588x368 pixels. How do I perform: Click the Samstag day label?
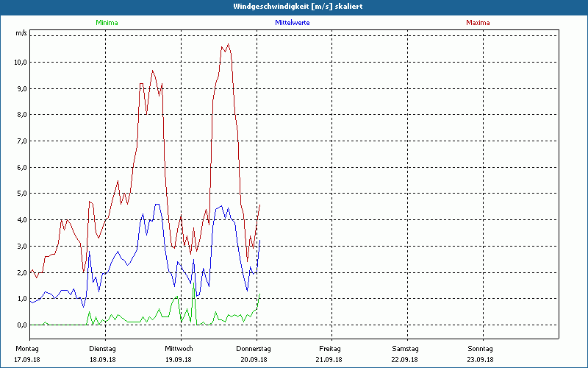[x=405, y=349]
